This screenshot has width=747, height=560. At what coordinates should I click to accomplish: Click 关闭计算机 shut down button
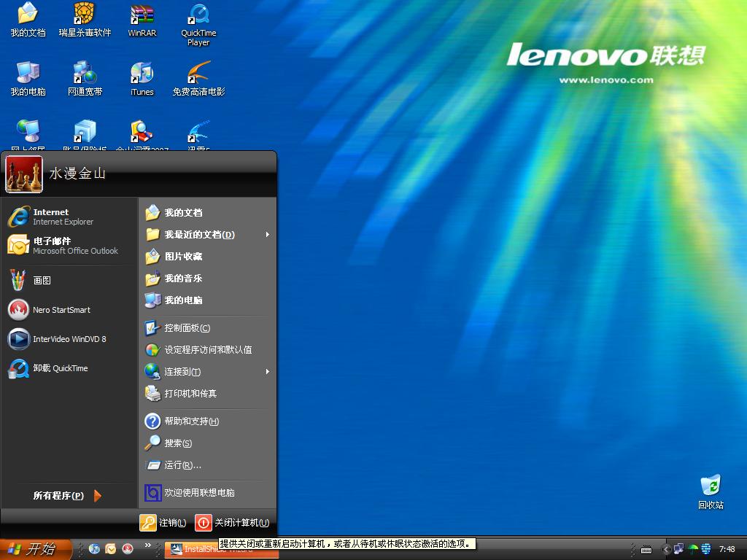[233, 523]
